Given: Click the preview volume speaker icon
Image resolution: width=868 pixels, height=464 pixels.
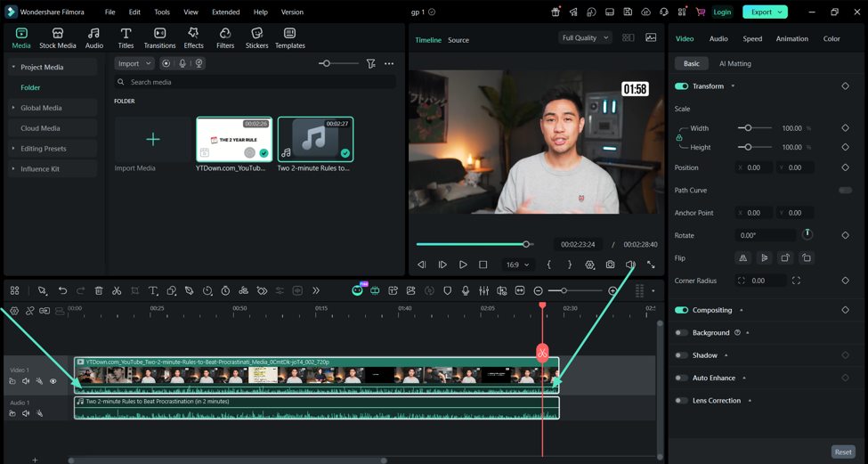Looking at the screenshot, I should point(630,265).
